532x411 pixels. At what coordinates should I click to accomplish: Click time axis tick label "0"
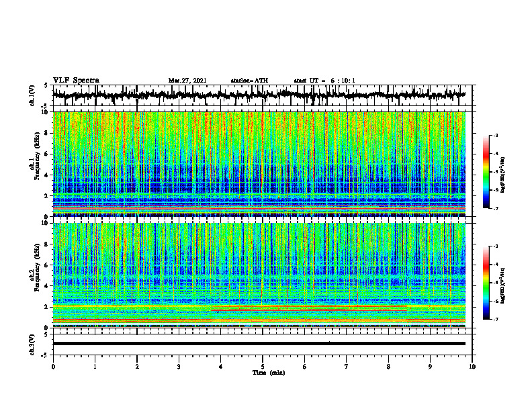click(x=53, y=367)
